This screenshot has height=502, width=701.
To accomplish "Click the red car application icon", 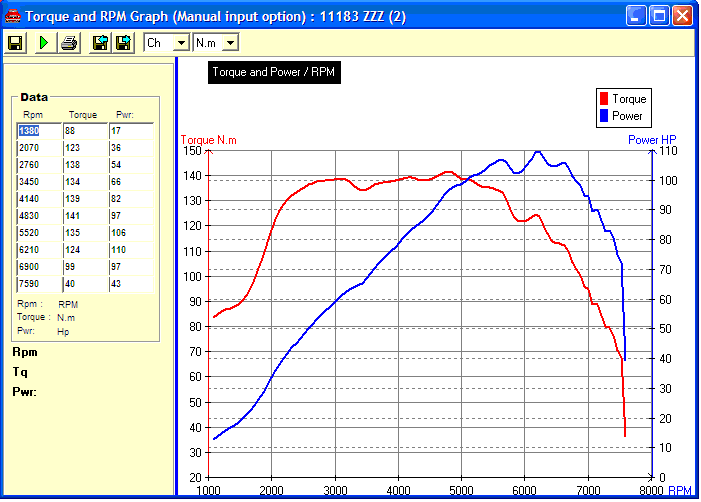I will (12, 16).
